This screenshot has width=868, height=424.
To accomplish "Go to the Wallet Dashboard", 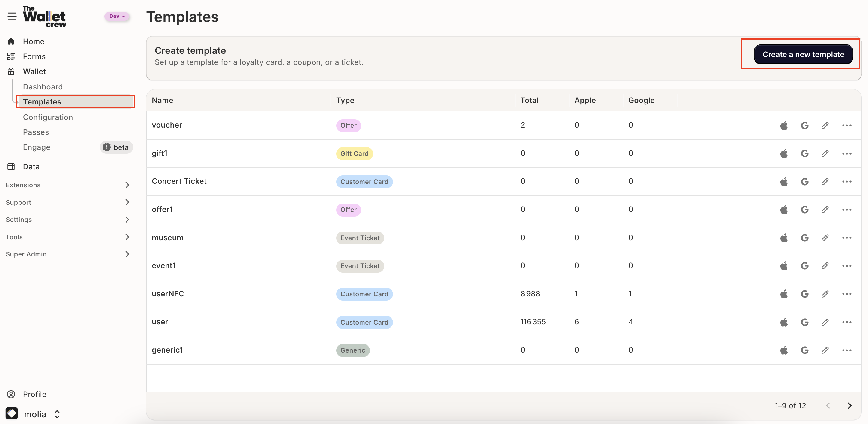I will [43, 87].
